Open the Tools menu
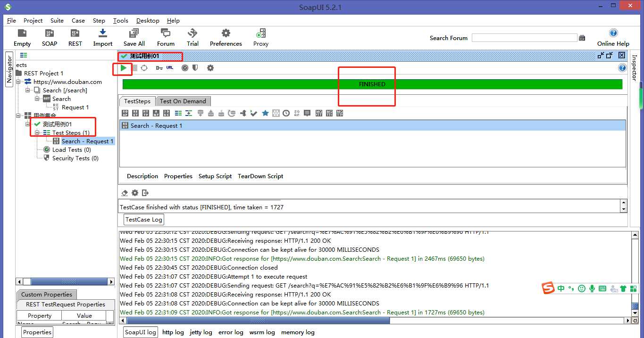The image size is (644, 338). pos(121,20)
